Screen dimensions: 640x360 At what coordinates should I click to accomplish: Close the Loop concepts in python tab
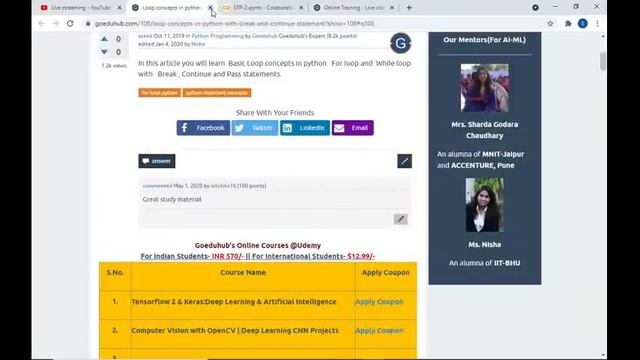[210, 8]
